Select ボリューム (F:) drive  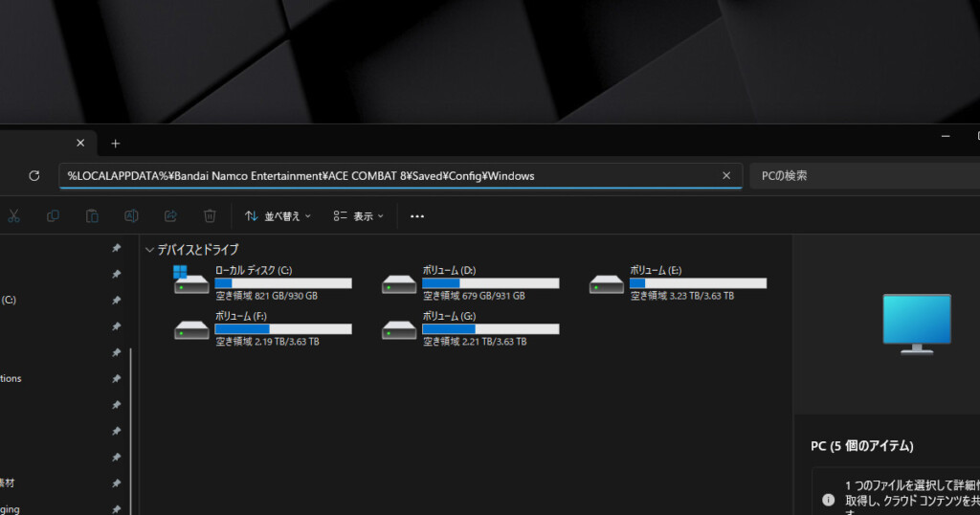(x=262, y=328)
